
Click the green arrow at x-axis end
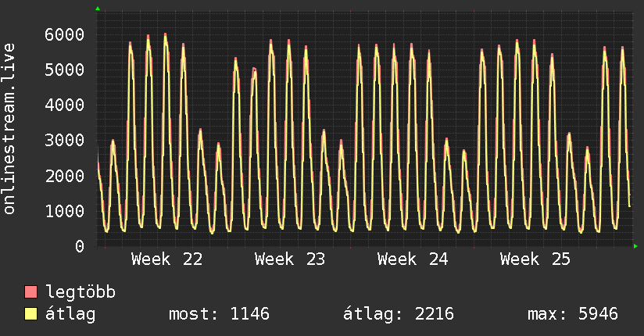[635, 246]
